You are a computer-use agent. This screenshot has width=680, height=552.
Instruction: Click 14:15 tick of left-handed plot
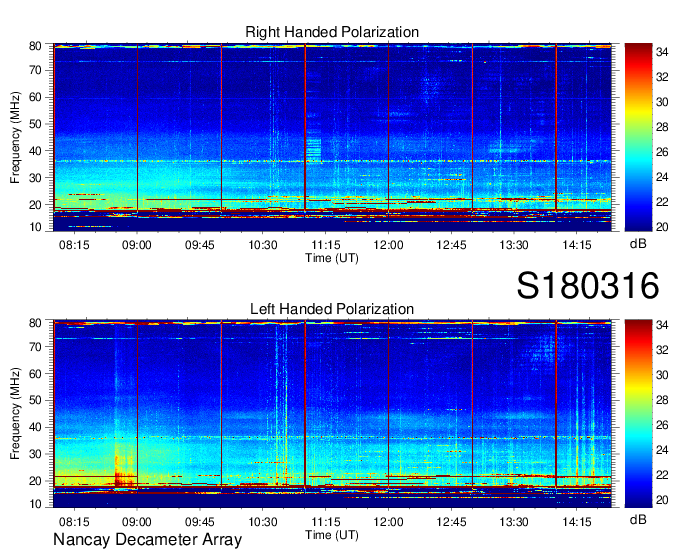pyautogui.click(x=577, y=521)
